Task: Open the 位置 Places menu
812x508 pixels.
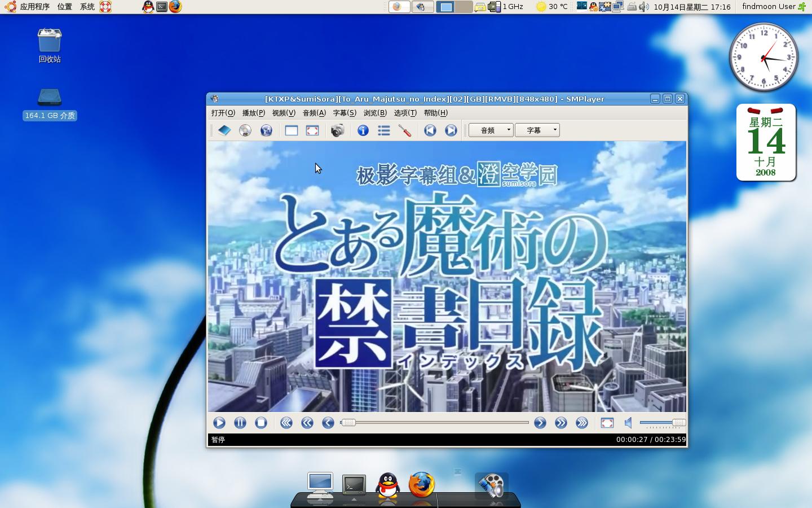Action: 64,7
